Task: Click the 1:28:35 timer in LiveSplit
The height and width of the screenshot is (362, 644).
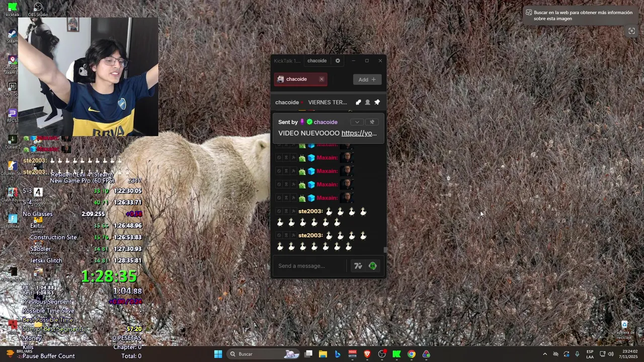Action: click(109, 276)
